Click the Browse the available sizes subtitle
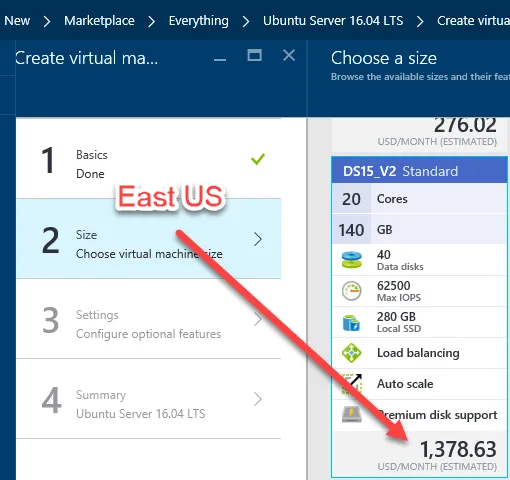 tap(420, 77)
